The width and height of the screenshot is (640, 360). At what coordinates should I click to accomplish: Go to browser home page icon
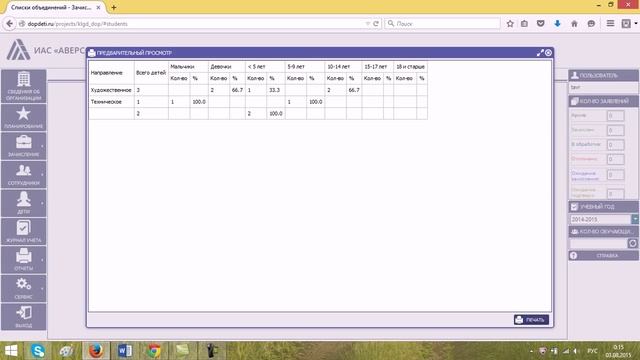[x=574, y=24]
